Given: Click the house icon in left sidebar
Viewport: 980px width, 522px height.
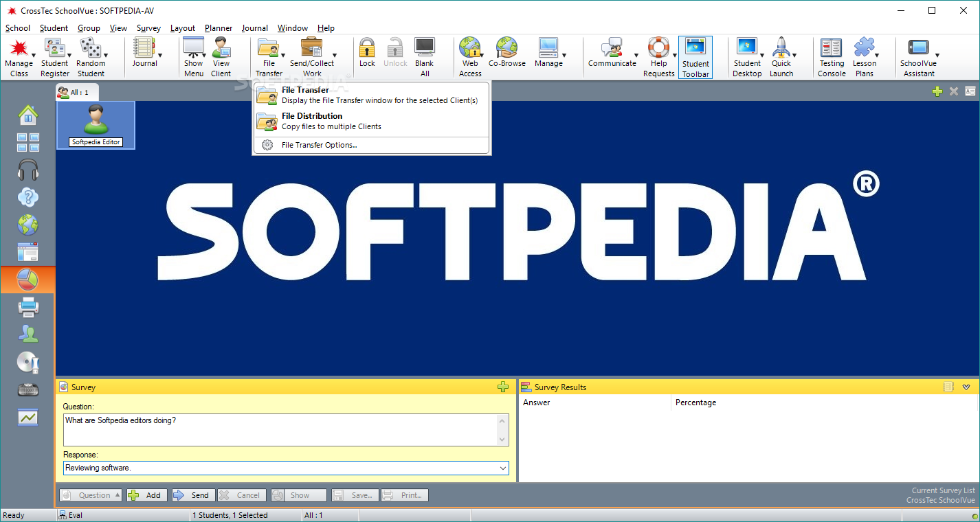Looking at the screenshot, I should [28, 115].
